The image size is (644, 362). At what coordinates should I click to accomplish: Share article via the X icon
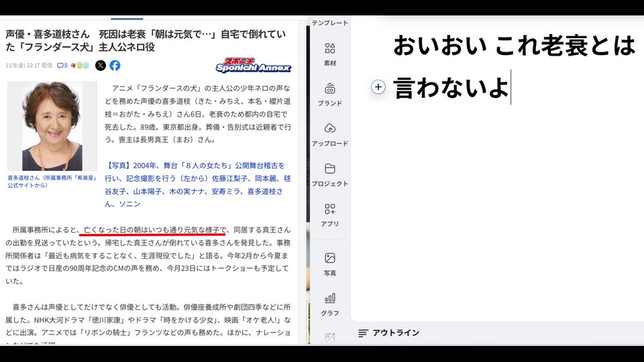pyautogui.click(x=101, y=65)
